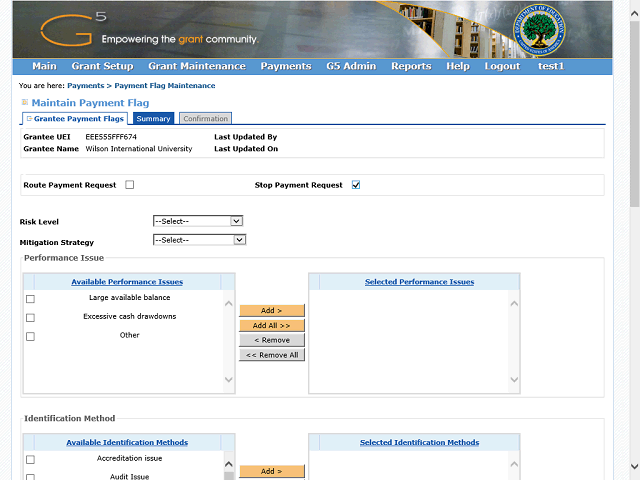The height and width of the screenshot is (480, 640).
Task: Uncheck the Stop Payment Request checkbox
Action: coord(356,185)
